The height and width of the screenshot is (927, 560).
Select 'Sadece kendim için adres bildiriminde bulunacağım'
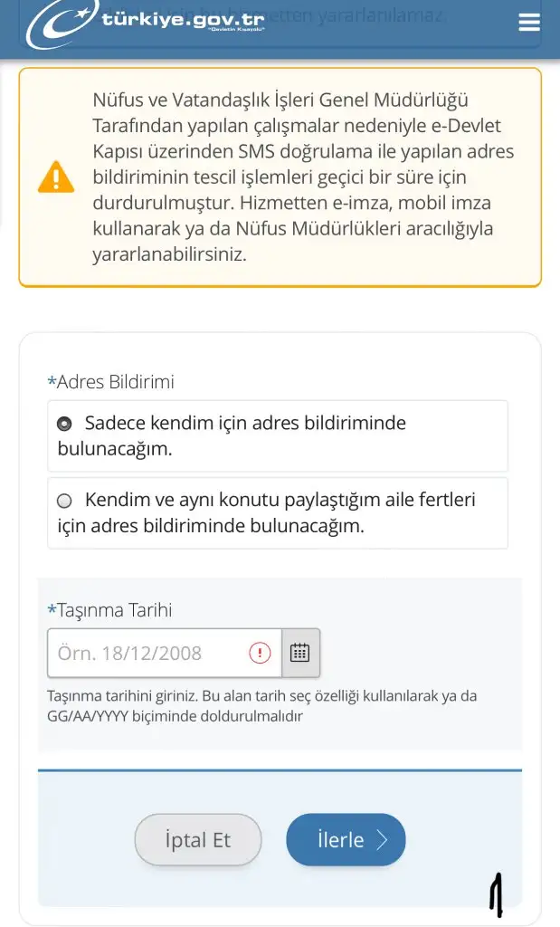point(65,422)
